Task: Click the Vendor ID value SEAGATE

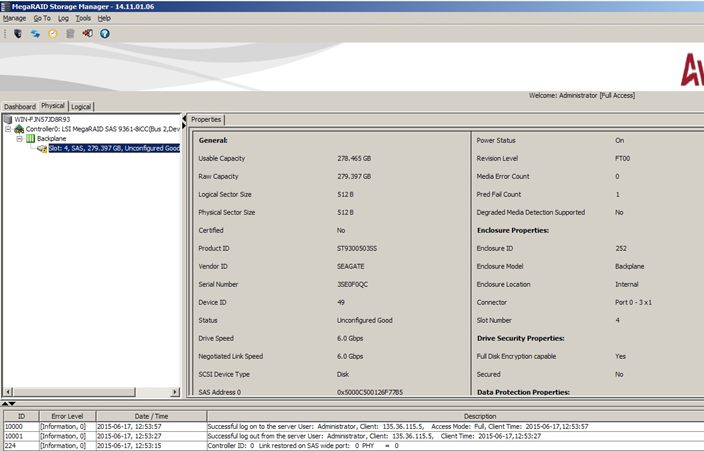Action: click(351, 266)
